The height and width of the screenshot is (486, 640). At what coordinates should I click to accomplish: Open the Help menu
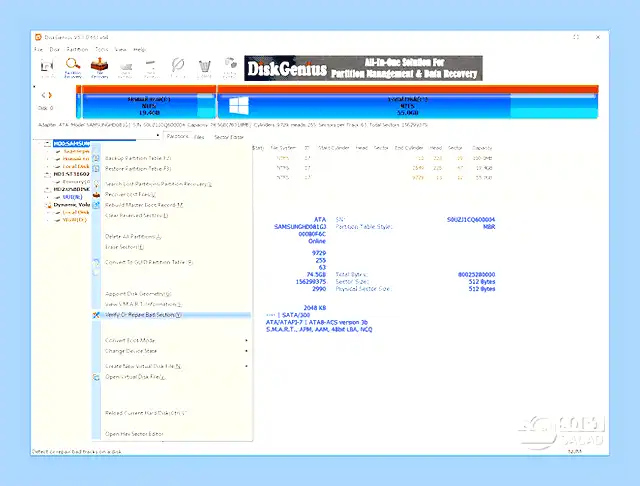[139, 49]
